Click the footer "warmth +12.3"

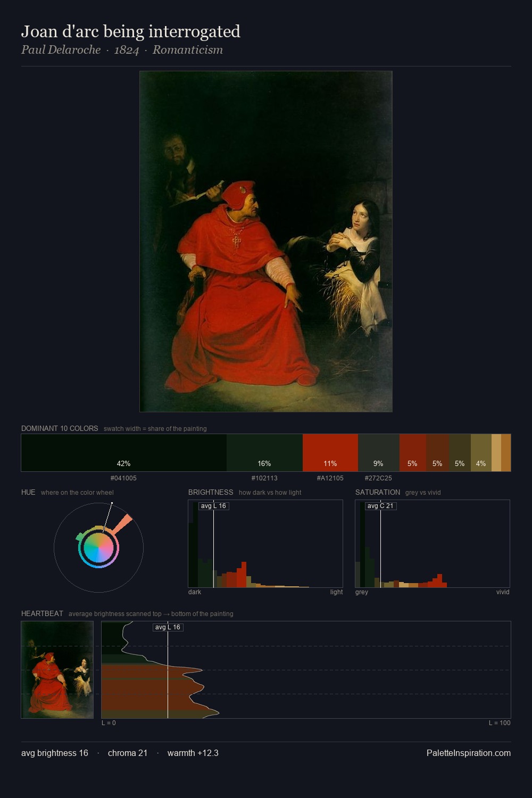pos(193,753)
